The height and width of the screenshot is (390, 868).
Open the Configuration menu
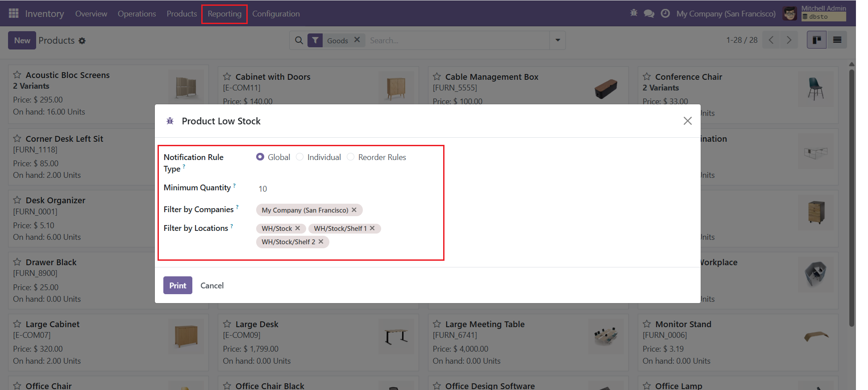pyautogui.click(x=276, y=14)
